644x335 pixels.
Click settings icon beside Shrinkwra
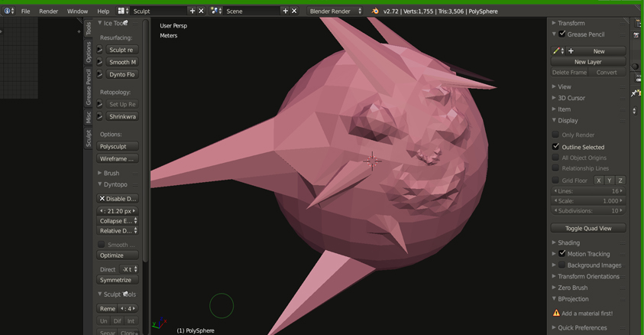(100, 117)
